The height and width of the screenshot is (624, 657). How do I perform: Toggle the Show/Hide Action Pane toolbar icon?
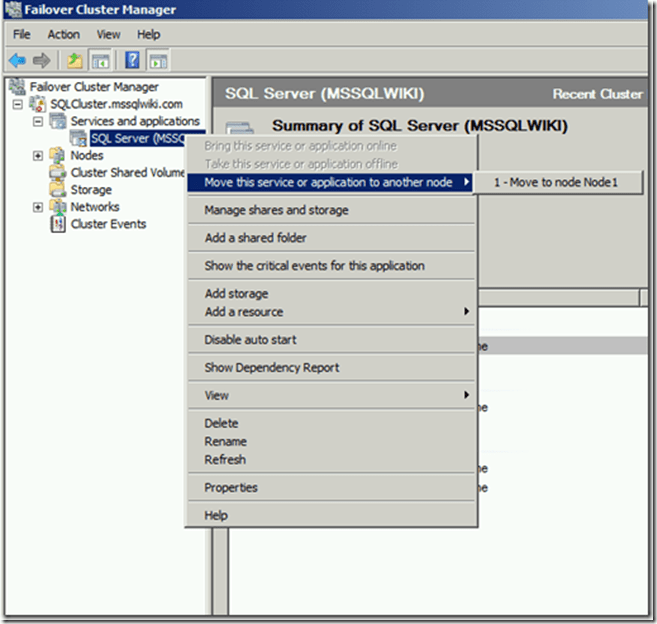pos(158,60)
